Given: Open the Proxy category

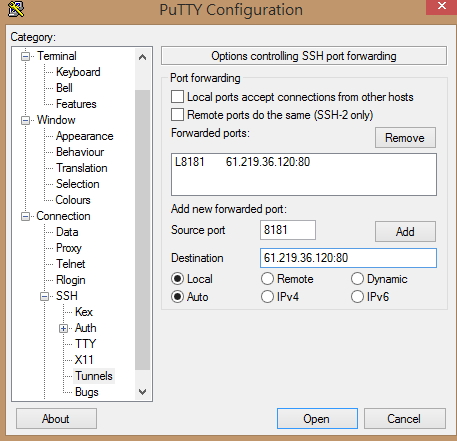Looking at the screenshot, I should coord(69,248).
